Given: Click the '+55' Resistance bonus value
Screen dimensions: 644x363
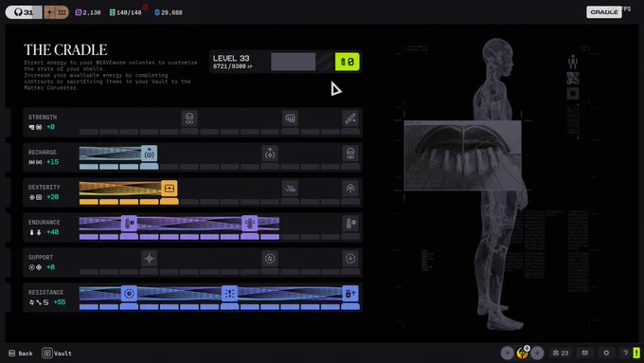Looking at the screenshot, I should pos(60,302).
